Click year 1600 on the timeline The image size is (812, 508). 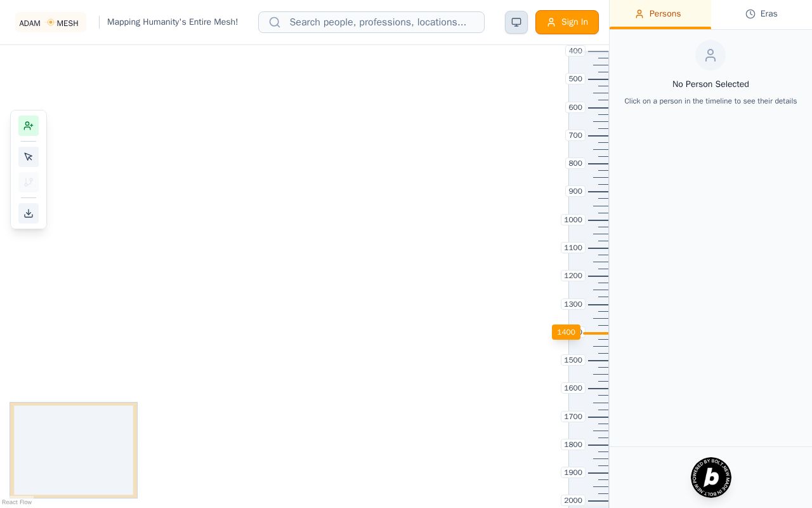(573, 388)
